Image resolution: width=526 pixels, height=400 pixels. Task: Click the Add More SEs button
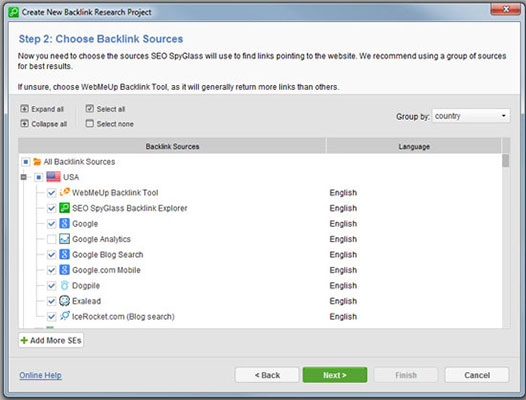click(x=51, y=340)
